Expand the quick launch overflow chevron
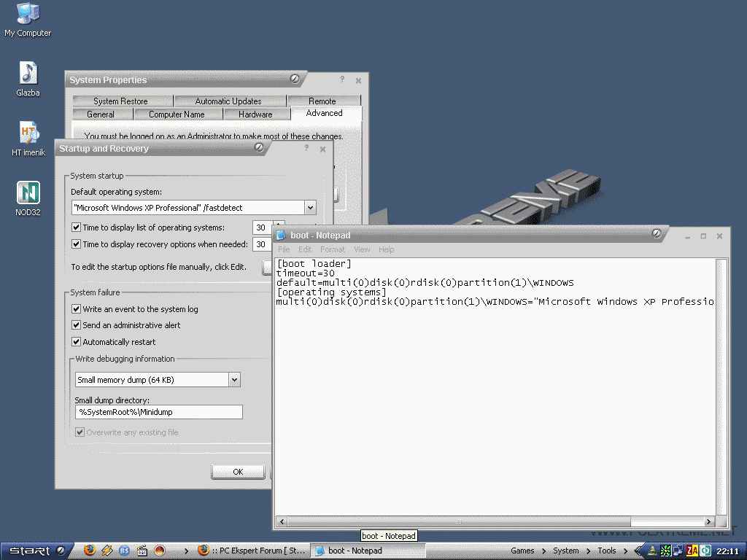 187,551
